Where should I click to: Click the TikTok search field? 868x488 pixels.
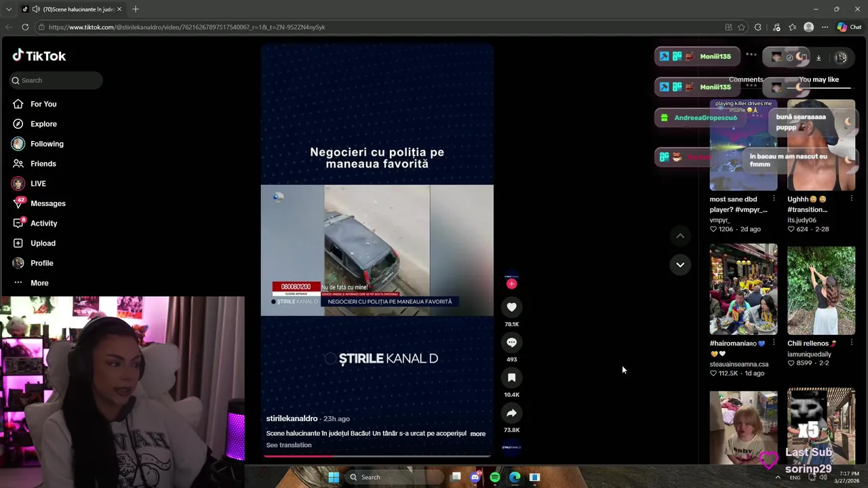pos(56,80)
